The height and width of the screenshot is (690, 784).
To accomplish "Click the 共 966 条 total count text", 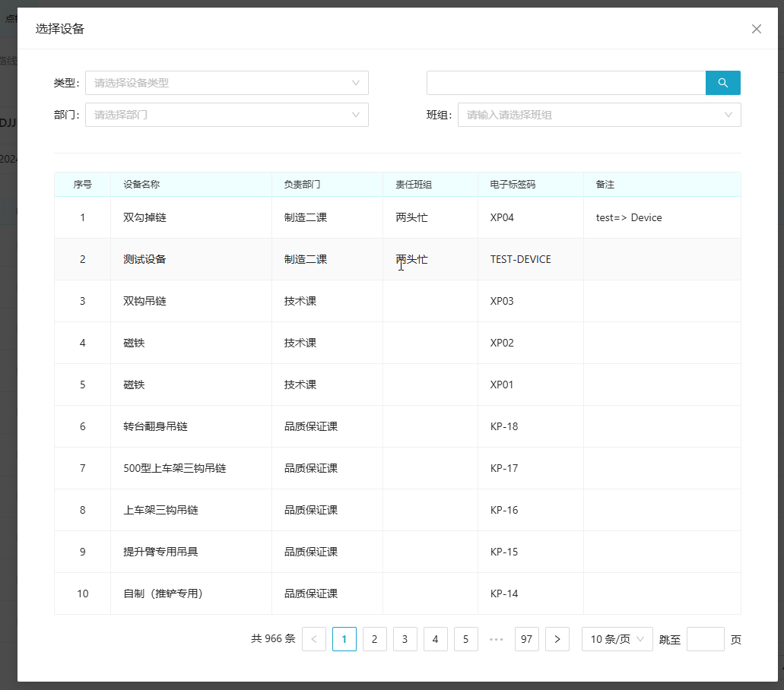I will [x=273, y=638].
